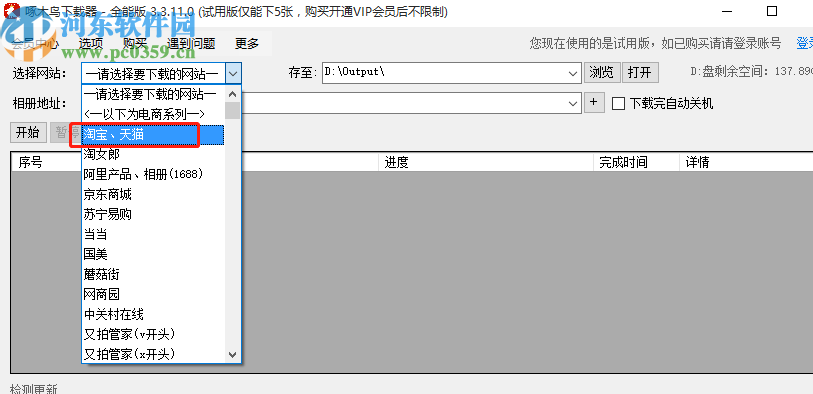Screen dimensions: 813x394
Task: Select 京东商城 from the list
Action: [153, 194]
